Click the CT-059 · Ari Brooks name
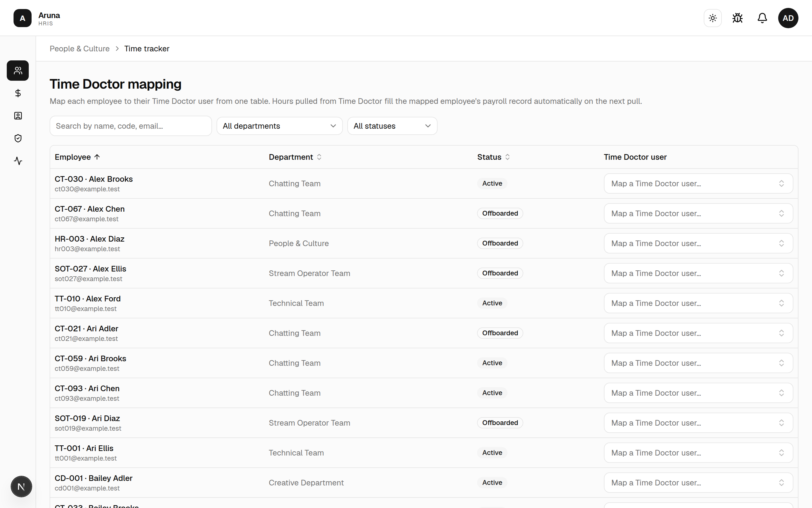This screenshot has width=812, height=508. coord(90,358)
